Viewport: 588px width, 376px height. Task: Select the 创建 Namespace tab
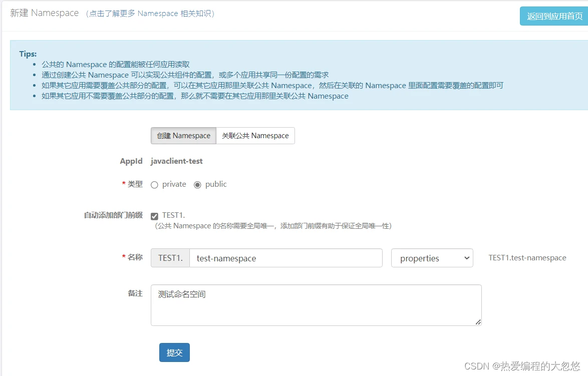coord(183,136)
